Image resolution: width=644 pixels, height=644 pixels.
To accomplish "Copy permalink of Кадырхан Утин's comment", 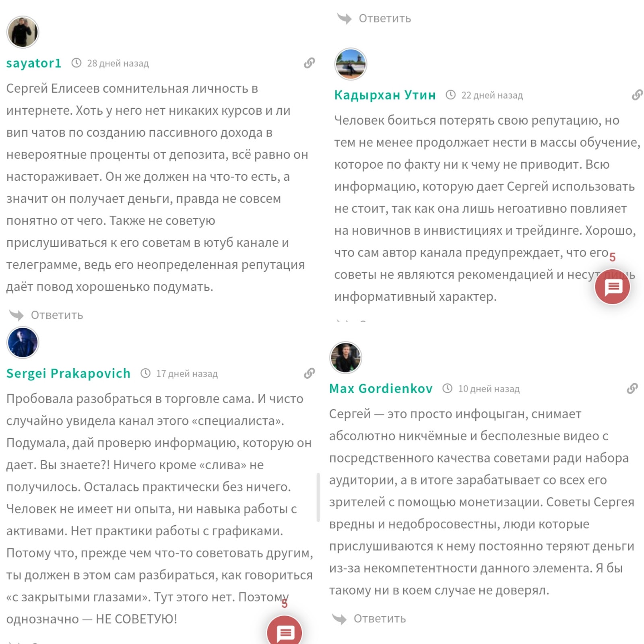I will (x=637, y=95).
